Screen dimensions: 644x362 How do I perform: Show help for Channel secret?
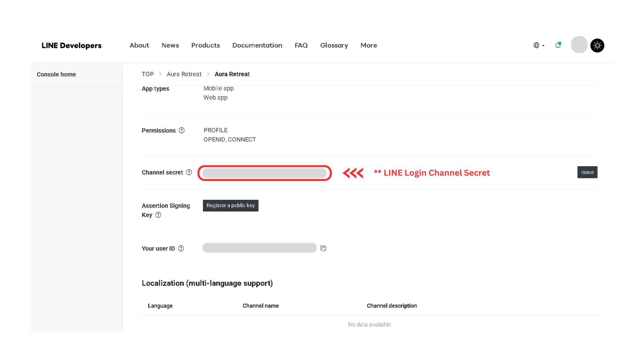coord(189,172)
